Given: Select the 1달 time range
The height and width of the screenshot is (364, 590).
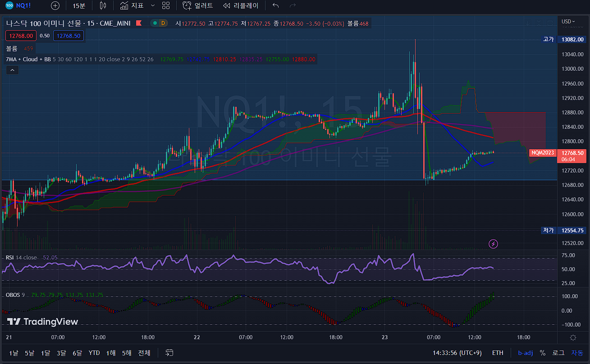Looking at the screenshot, I should coord(46,353).
